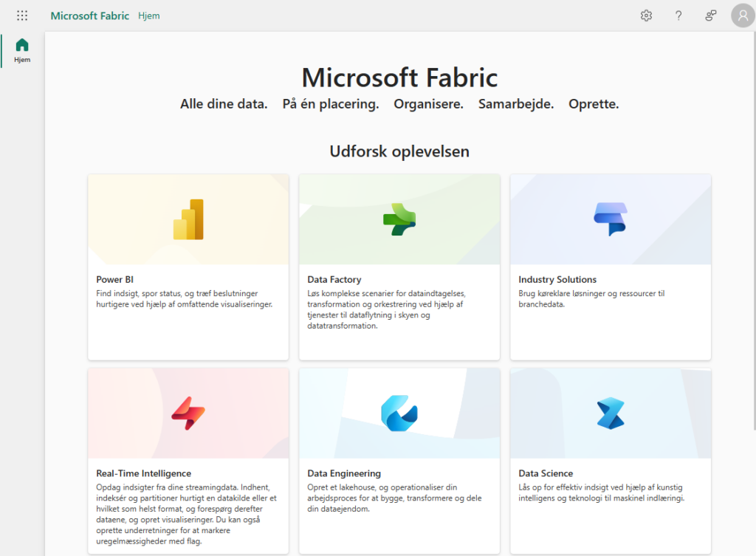This screenshot has height=556, width=756.
Task: Click the Power BI bar chart icon
Action: tap(188, 219)
